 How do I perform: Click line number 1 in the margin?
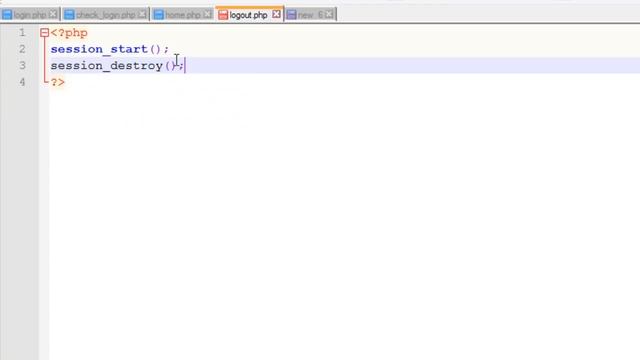22,33
